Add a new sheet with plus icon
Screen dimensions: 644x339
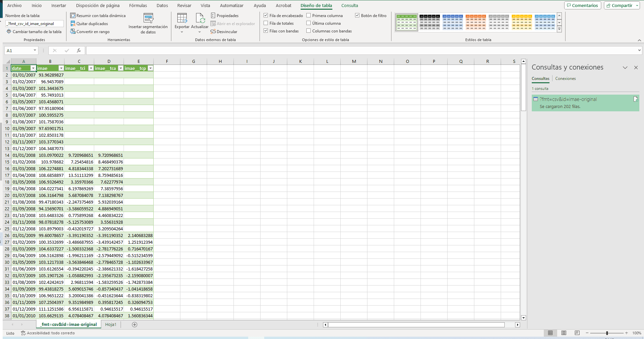point(135,324)
